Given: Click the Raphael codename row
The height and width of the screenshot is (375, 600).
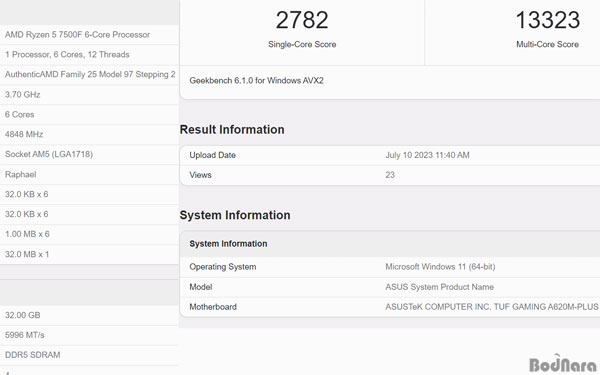Looking at the screenshot, I should coord(89,174).
